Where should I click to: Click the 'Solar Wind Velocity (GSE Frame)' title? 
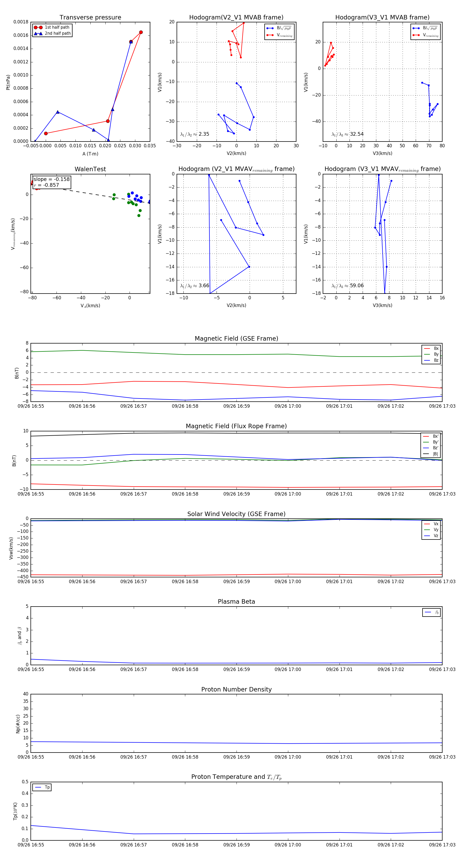point(236,514)
